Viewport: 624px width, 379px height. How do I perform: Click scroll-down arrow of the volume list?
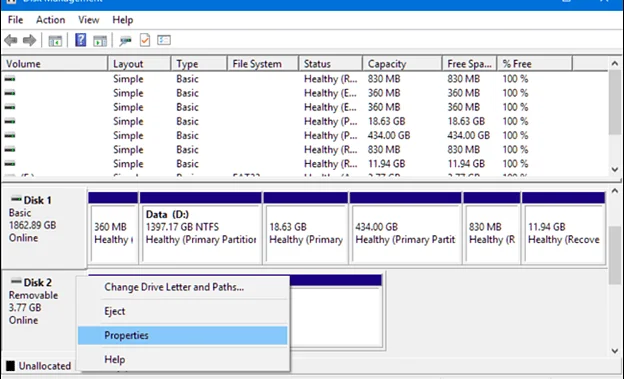[614, 170]
